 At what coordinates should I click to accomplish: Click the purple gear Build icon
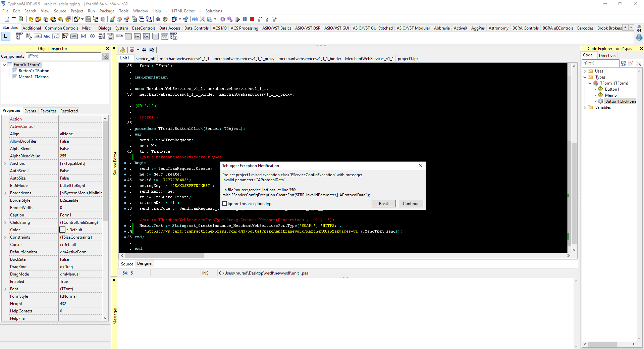point(223,19)
